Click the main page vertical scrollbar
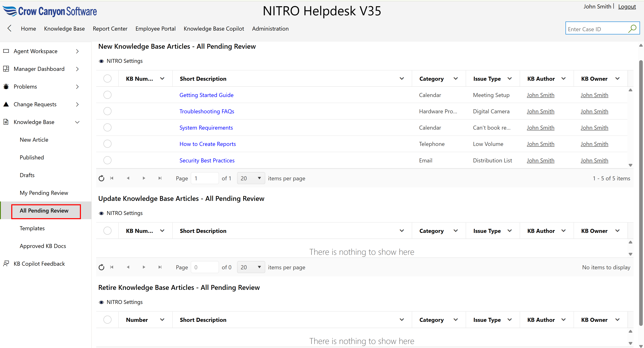 [x=641, y=192]
